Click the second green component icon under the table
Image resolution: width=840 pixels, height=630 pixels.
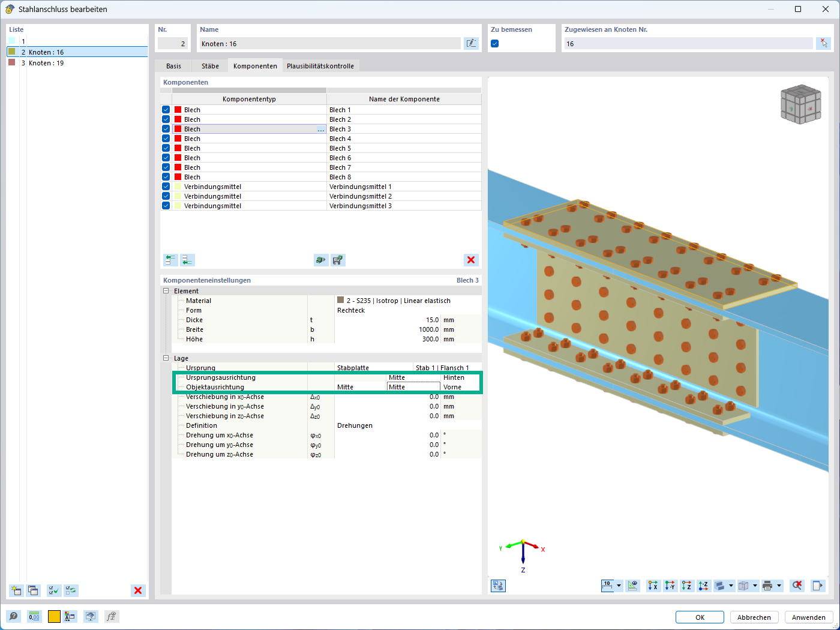[x=188, y=260]
